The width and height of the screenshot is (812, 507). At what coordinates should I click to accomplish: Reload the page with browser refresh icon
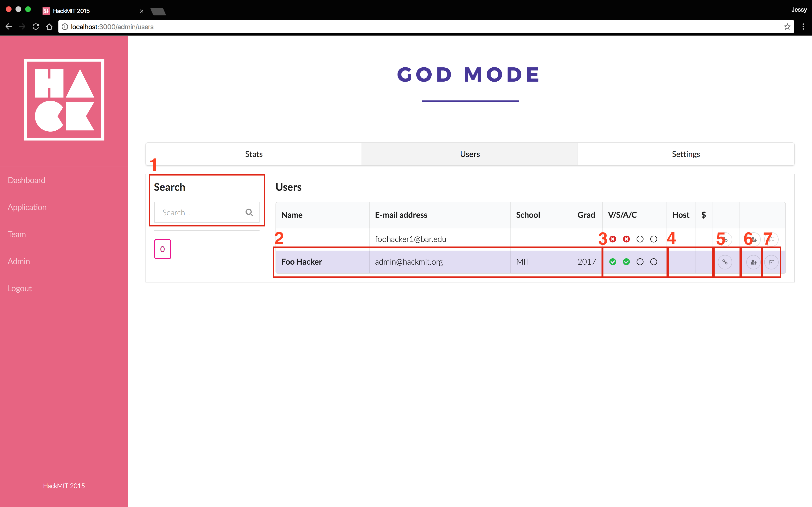pos(36,27)
